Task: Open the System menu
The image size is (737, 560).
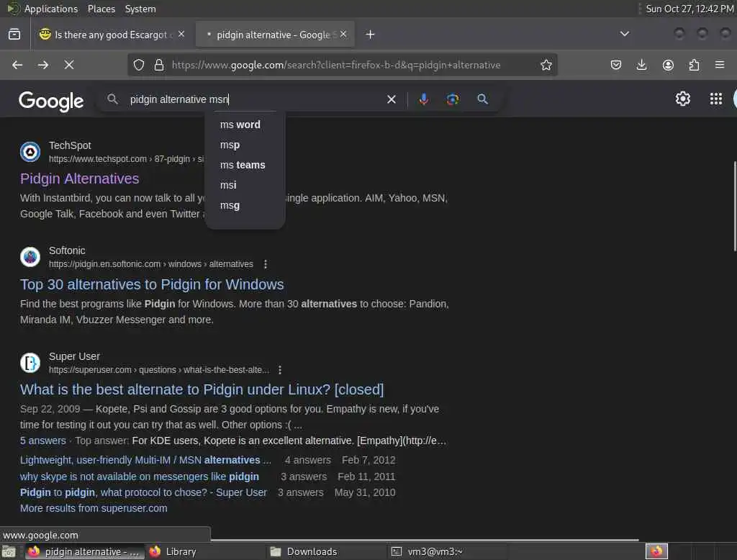Action: click(x=140, y=9)
